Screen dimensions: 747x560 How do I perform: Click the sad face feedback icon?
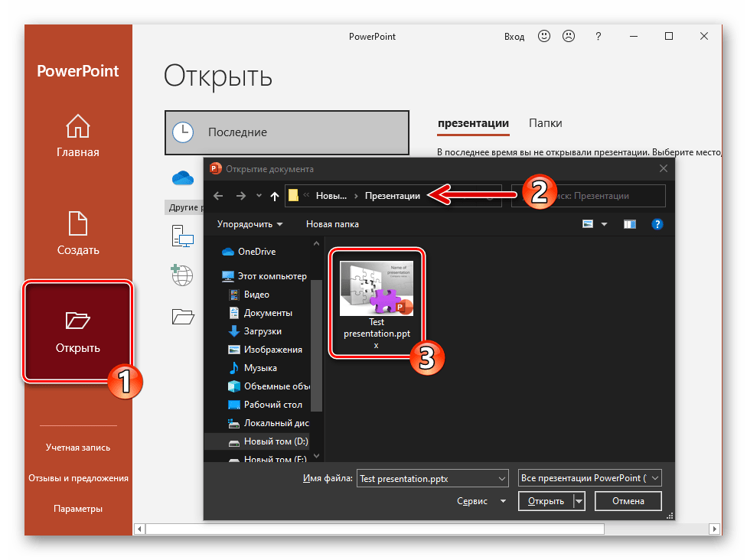[x=569, y=36]
